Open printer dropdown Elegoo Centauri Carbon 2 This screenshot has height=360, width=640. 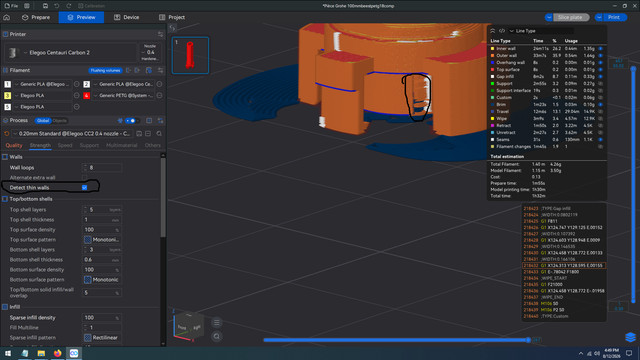(x=71, y=53)
